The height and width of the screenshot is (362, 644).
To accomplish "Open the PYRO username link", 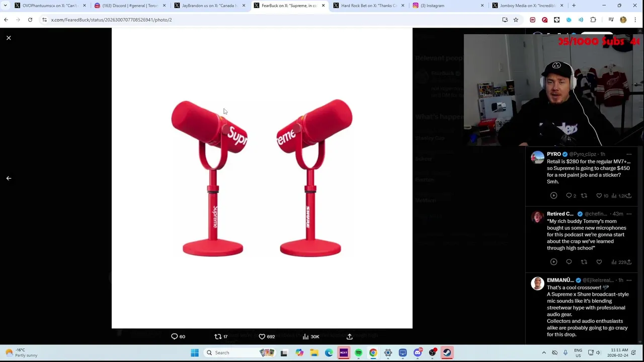I will pos(554,154).
